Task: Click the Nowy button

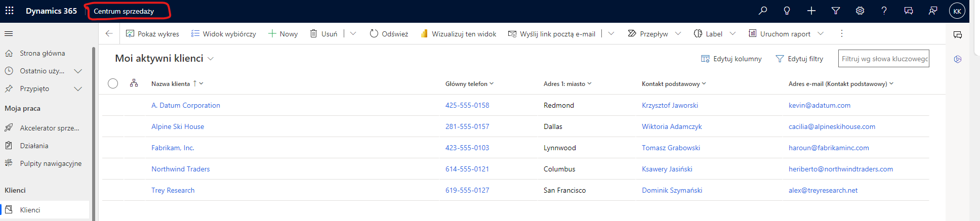Action: tap(283, 34)
